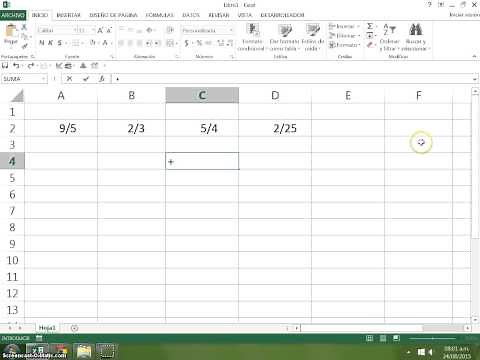Click the Decrease Indent icon
The image size is (480, 360).
pyautogui.click(x=149, y=43)
